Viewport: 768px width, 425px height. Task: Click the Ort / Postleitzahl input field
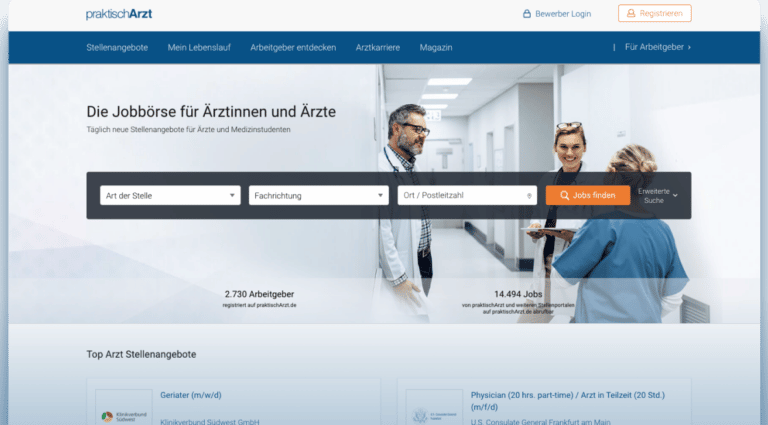click(x=467, y=195)
